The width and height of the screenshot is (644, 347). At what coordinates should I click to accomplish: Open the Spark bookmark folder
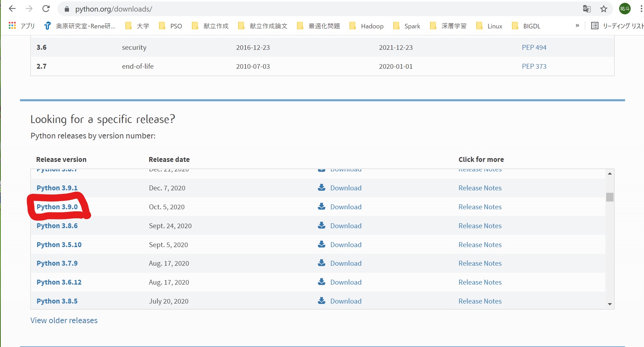click(406, 26)
